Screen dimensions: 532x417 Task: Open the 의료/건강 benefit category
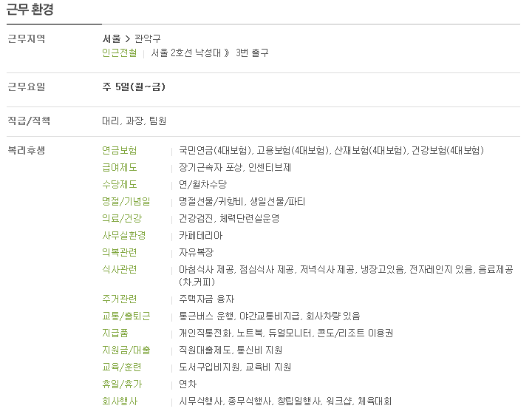coord(121,219)
